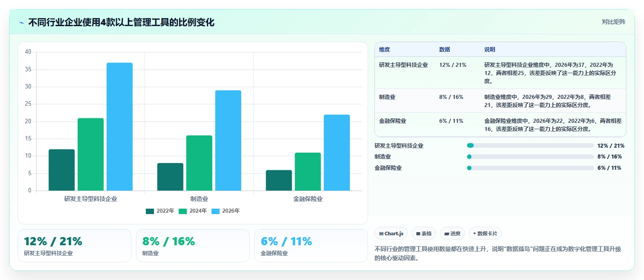Click the chart title 不同行业企业使用4款以上管理工具的比例变化
644x280 pixels.
click(121, 22)
